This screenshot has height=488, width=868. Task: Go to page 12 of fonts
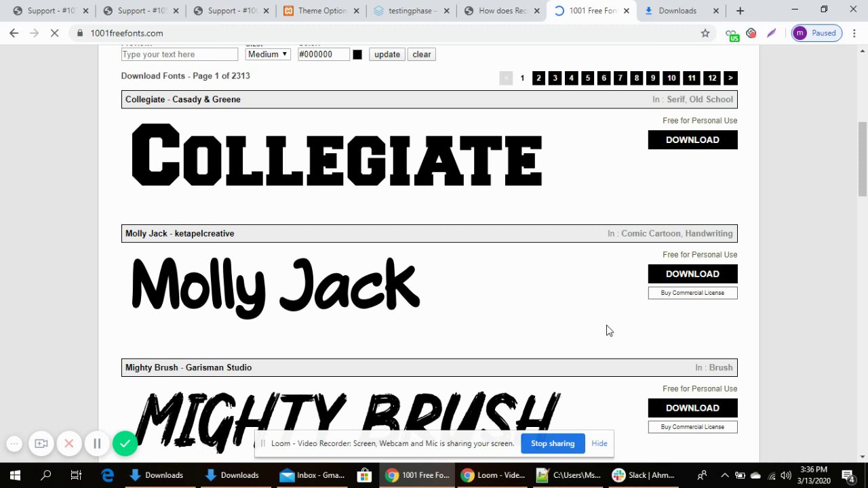click(712, 78)
